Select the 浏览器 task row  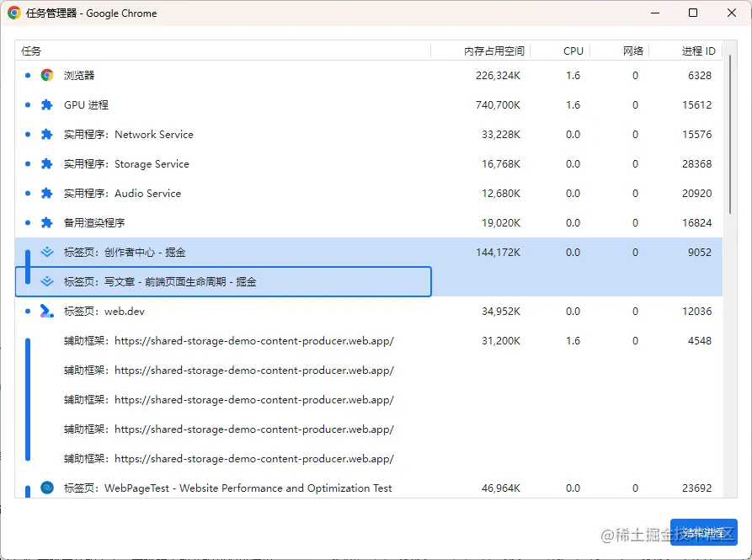[x=368, y=75]
